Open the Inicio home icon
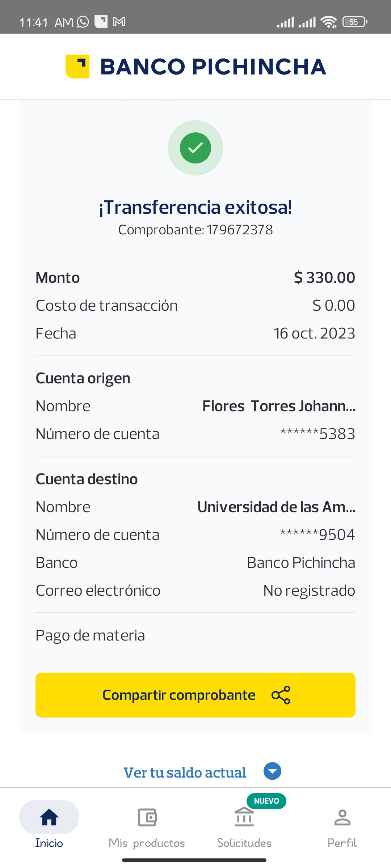The height and width of the screenshot is (868, 391). 49,817
